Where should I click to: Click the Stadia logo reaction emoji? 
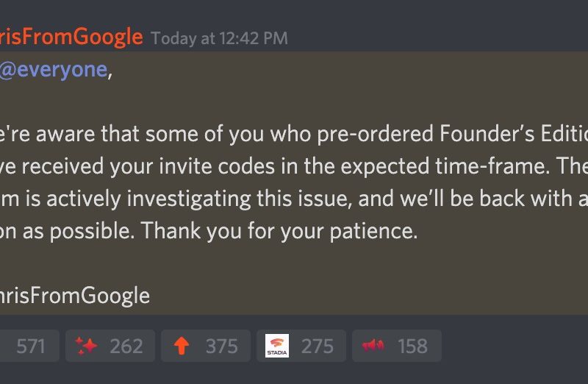277,346
